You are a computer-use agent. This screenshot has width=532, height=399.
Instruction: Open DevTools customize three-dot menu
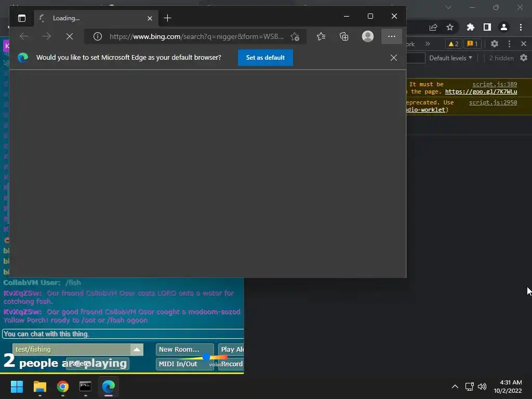point(509,44)
